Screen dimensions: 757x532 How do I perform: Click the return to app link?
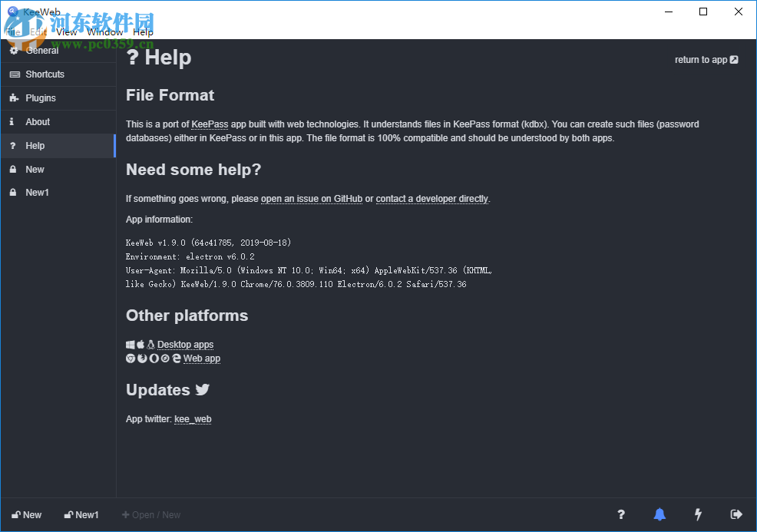coord(705,59)
